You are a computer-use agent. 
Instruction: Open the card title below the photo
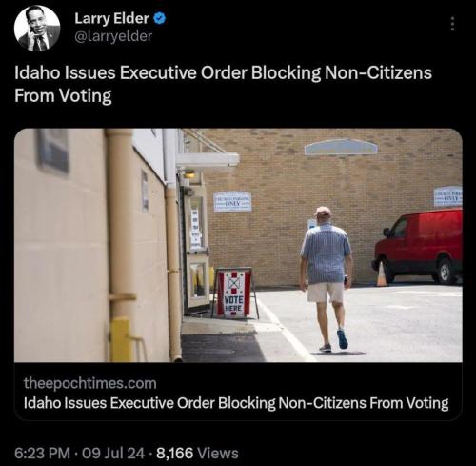point(236,403)
